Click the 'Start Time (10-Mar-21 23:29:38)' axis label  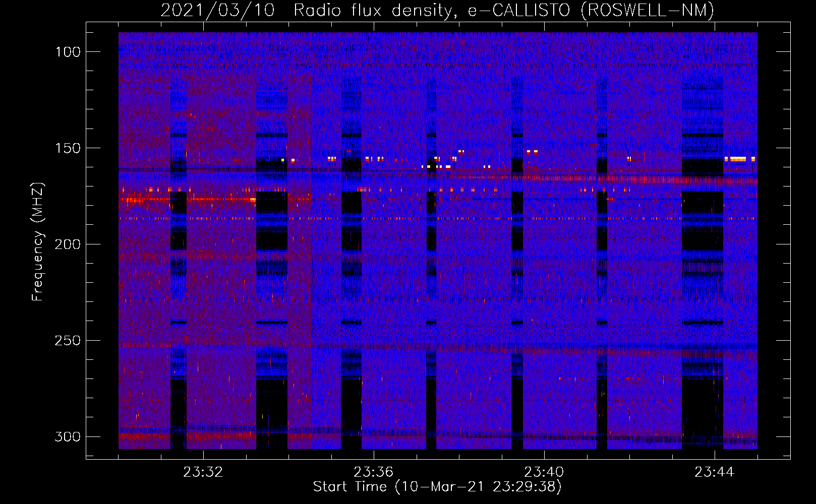437,487
